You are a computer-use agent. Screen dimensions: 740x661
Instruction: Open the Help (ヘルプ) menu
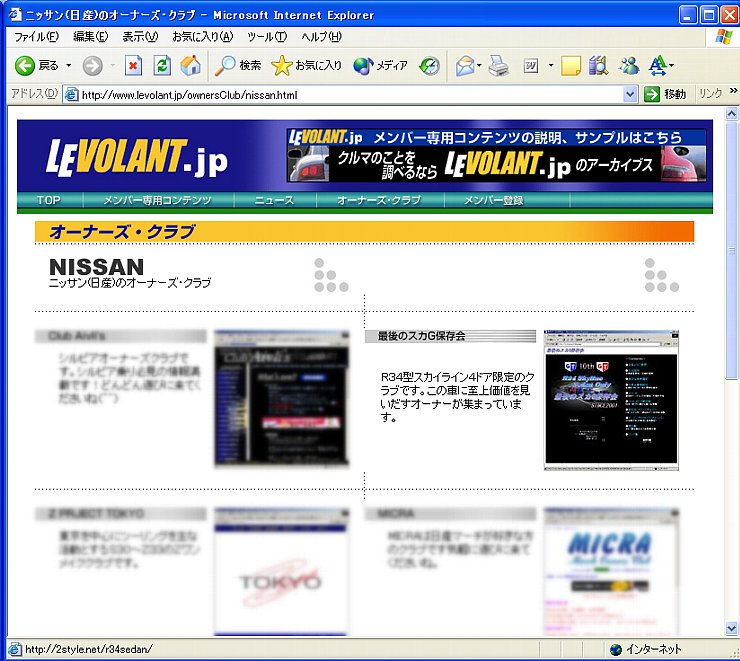[x=321, y=37]
